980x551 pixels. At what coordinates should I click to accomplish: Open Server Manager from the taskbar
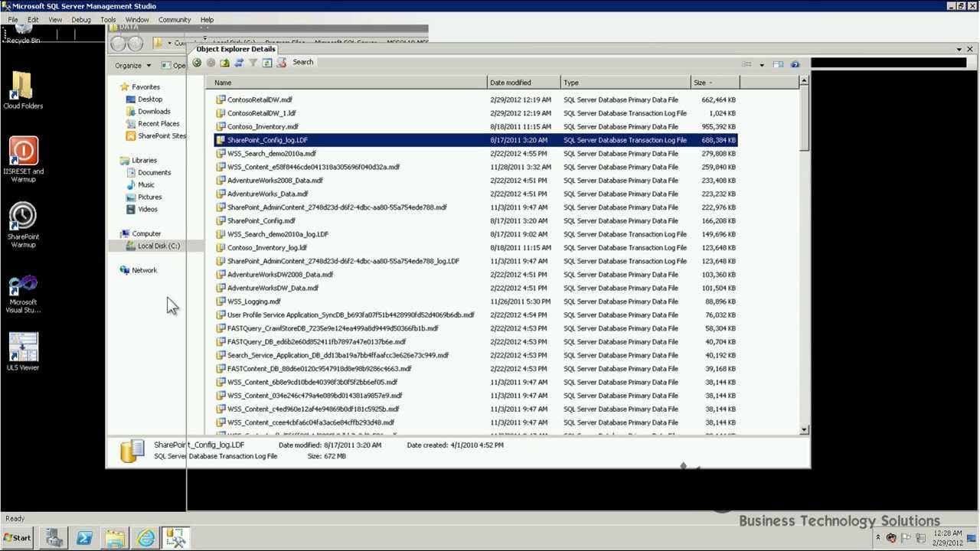coord(54,538)
